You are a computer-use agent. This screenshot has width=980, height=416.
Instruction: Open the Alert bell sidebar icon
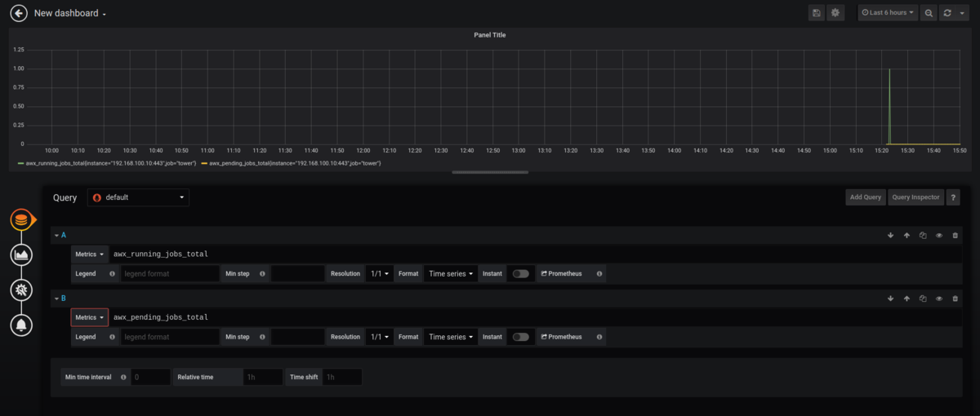tap(21, 325)
